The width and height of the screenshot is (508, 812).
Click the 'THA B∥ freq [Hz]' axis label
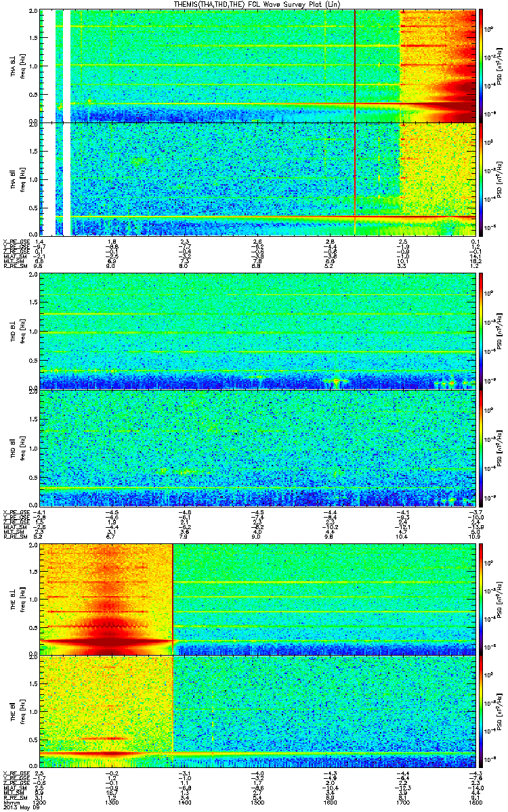tap(16, 179)
